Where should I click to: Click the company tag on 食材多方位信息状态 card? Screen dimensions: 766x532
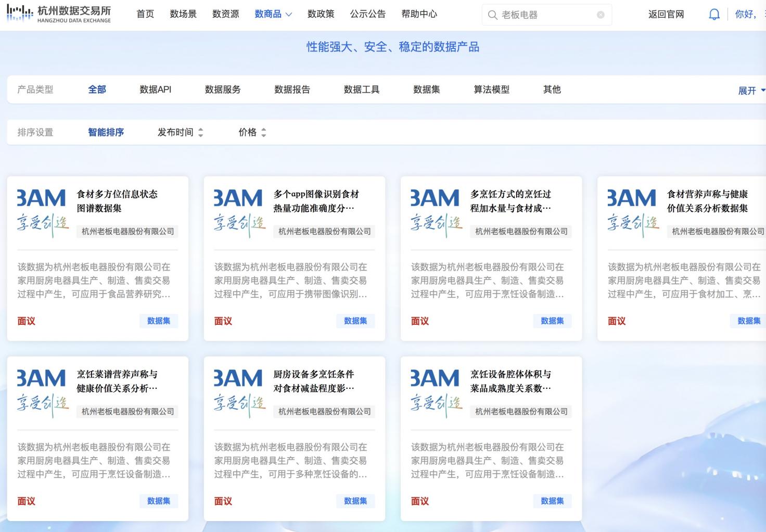127,232
